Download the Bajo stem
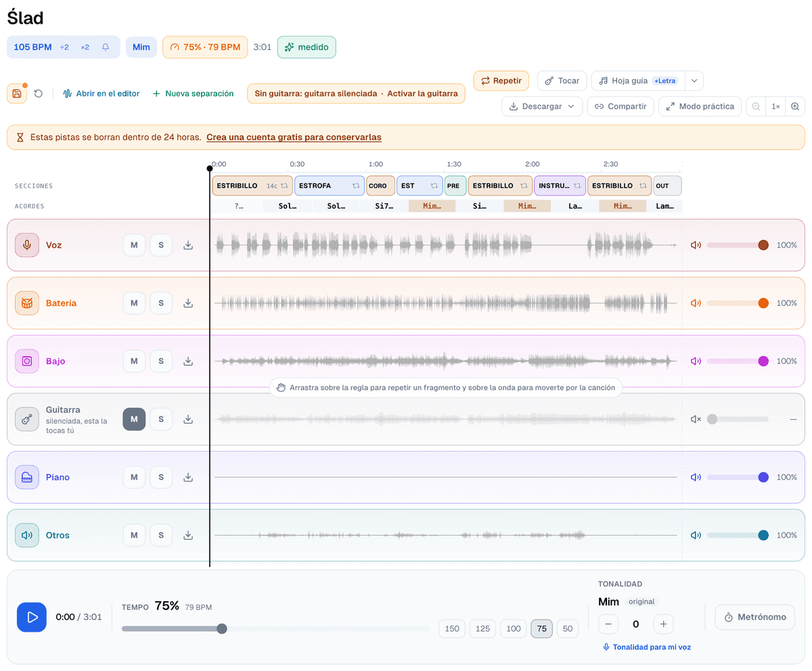The image size is (812, 671). click(x=188, y=361)
